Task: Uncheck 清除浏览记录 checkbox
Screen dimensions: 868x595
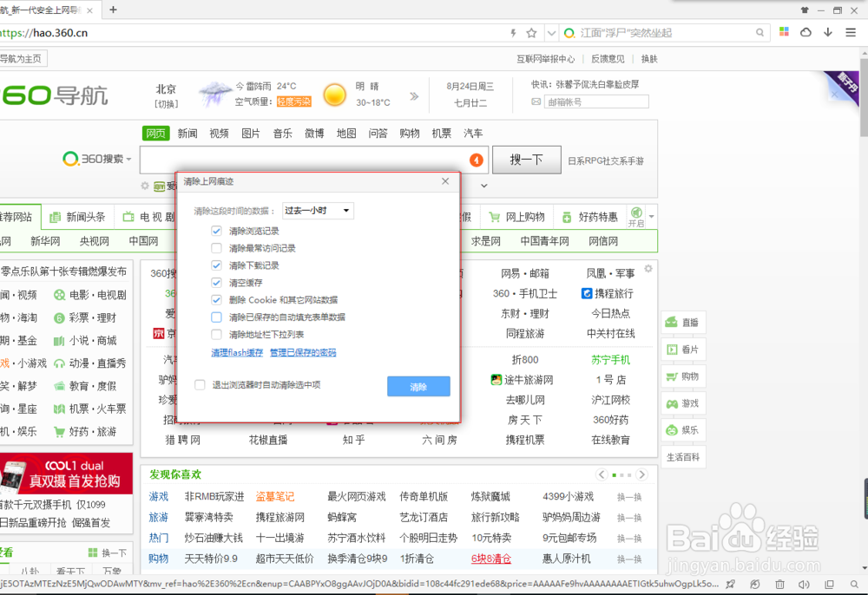Action: [x=216, y=231]
